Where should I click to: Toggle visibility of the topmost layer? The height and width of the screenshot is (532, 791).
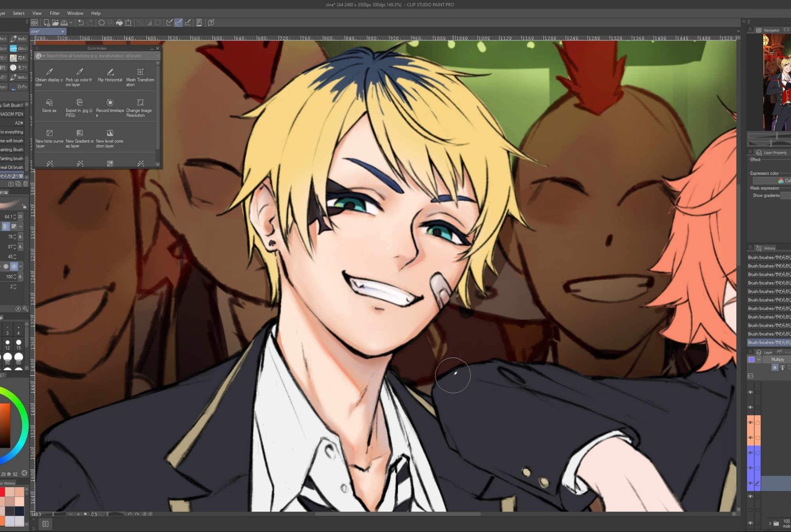(x=750, y=392)
